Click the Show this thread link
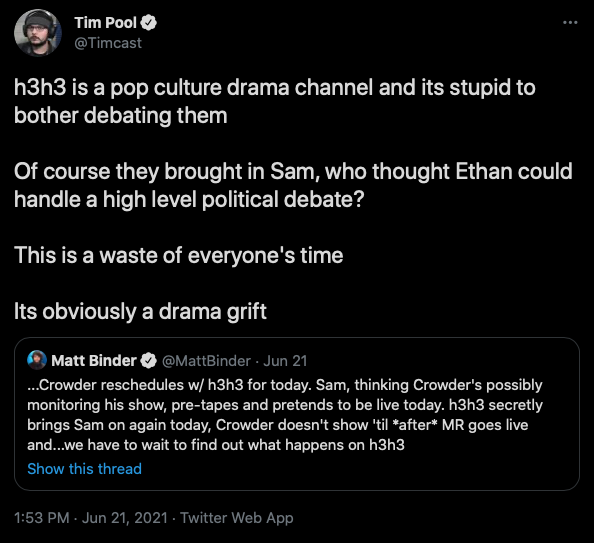The width and height of the screenshot is (594, 543). 84,469
